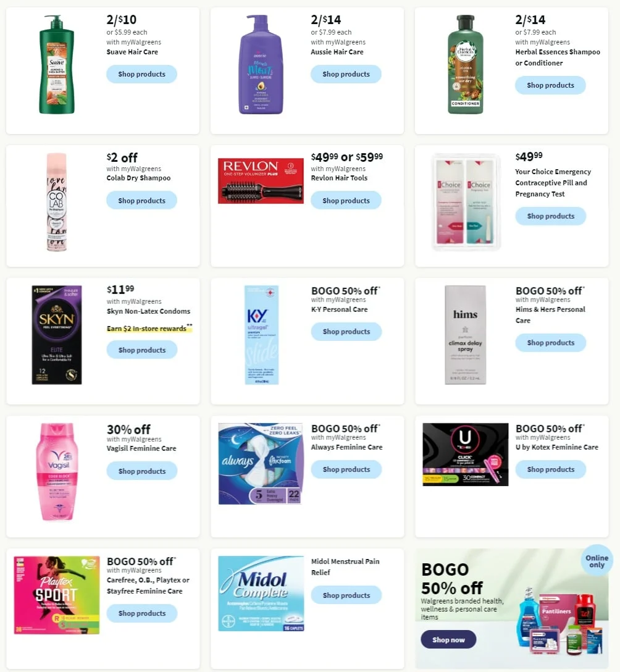Shop products for U by Kotex
620x672 pixels.
click(551, 469)
